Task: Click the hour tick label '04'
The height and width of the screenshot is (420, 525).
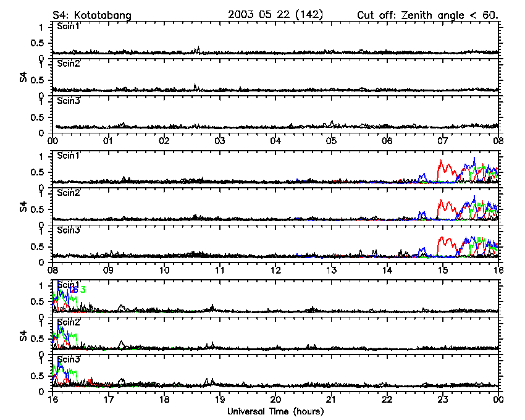Action: point(275,141)
